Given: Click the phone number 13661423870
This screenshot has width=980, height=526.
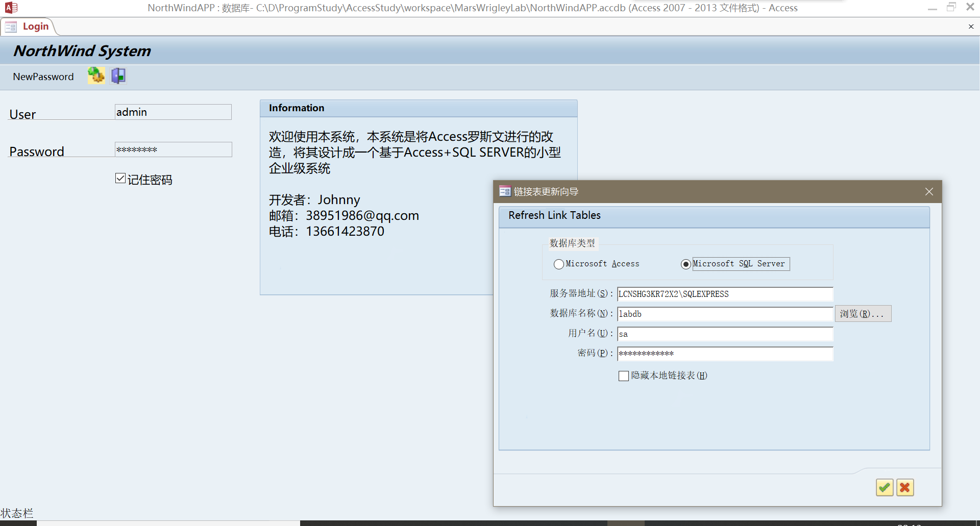Looking at the screenshot, I should (345, 232).
